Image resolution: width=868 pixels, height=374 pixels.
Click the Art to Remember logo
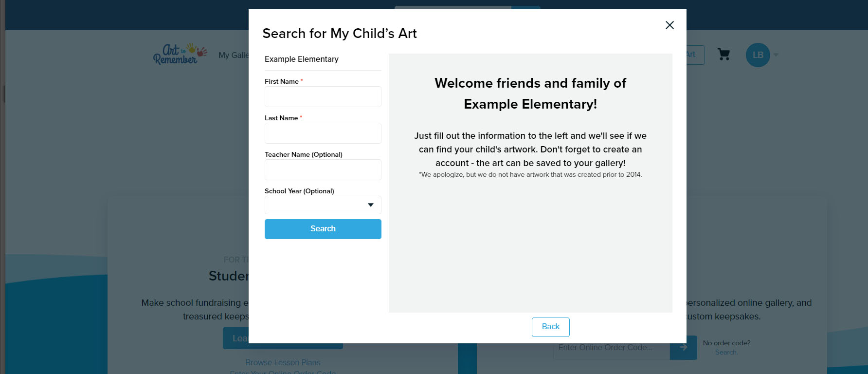point(179,54)
